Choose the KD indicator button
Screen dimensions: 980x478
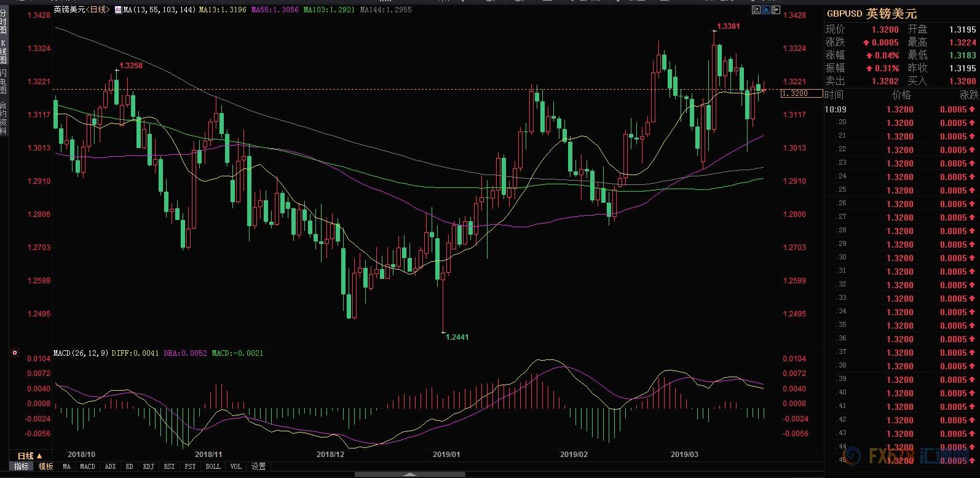coord(130,467)
